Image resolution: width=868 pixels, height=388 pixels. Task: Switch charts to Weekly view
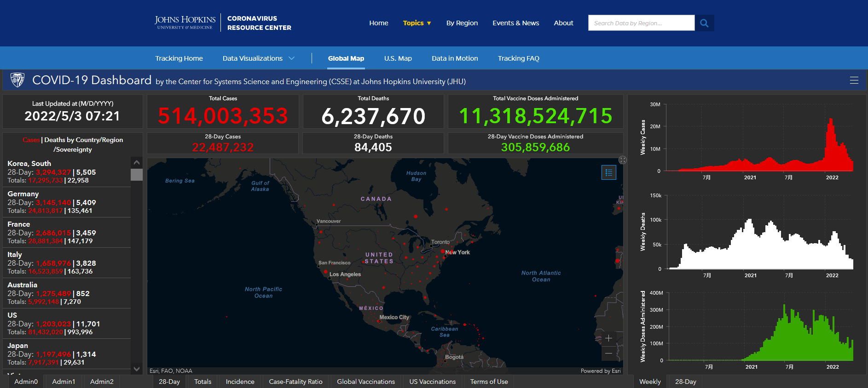pos(650,382)
